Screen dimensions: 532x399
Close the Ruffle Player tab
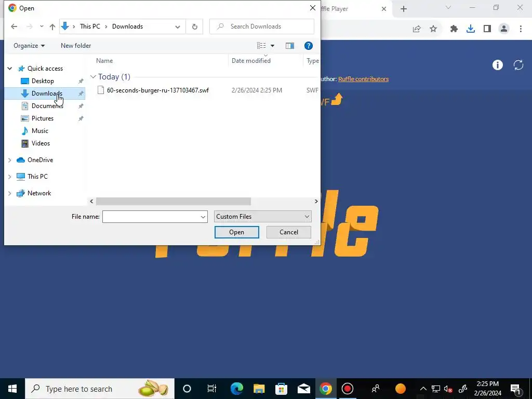(384, 9)
